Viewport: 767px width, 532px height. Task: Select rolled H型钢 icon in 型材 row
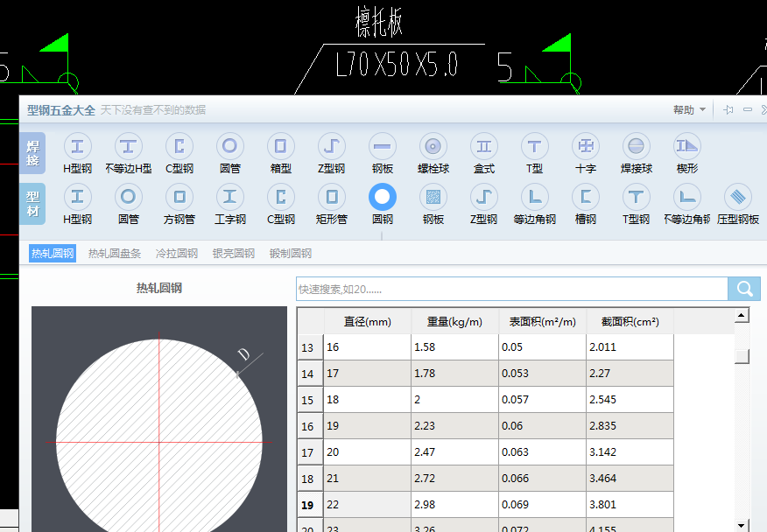click(77, 197)
